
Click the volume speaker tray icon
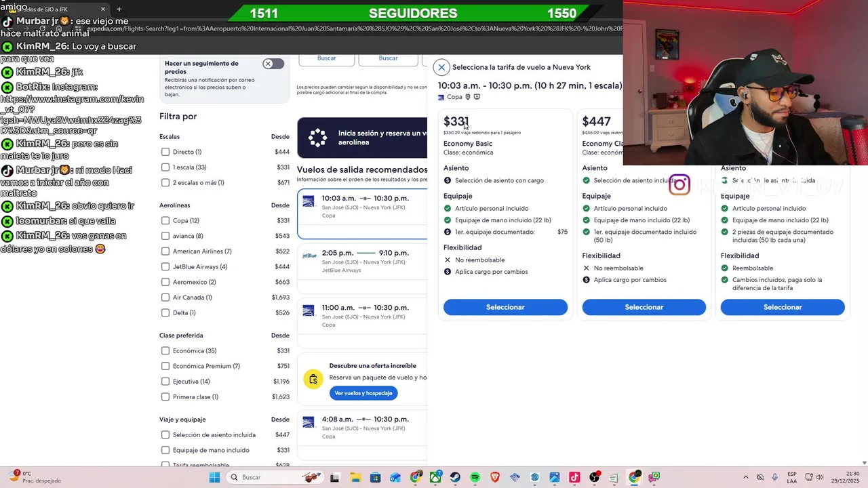(x=819, y=477)
